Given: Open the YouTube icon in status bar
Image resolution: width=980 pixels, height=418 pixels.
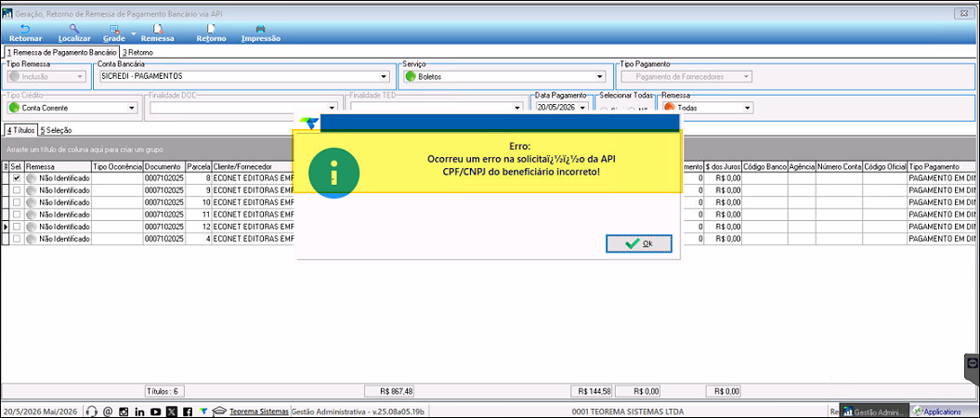Looking at the screenshot, I should (x=156, y=411).
